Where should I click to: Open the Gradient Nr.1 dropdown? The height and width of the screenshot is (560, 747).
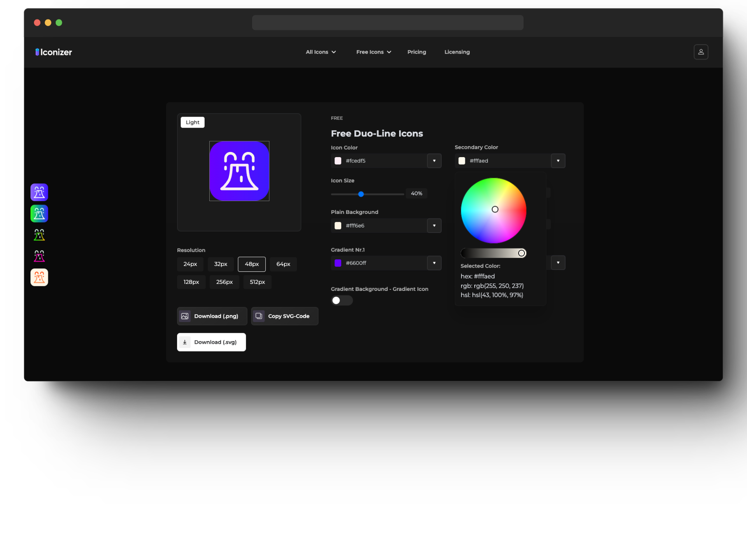pos(434,263)
